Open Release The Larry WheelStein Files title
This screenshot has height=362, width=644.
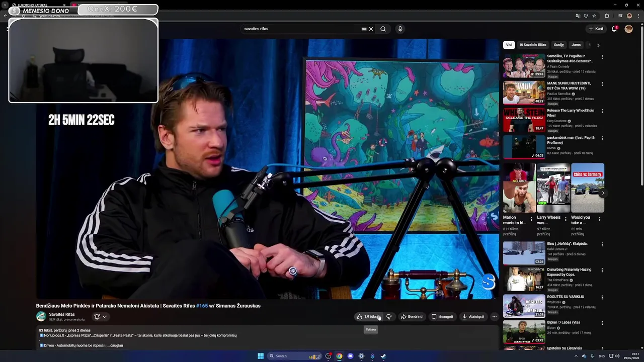coord(571,113)
